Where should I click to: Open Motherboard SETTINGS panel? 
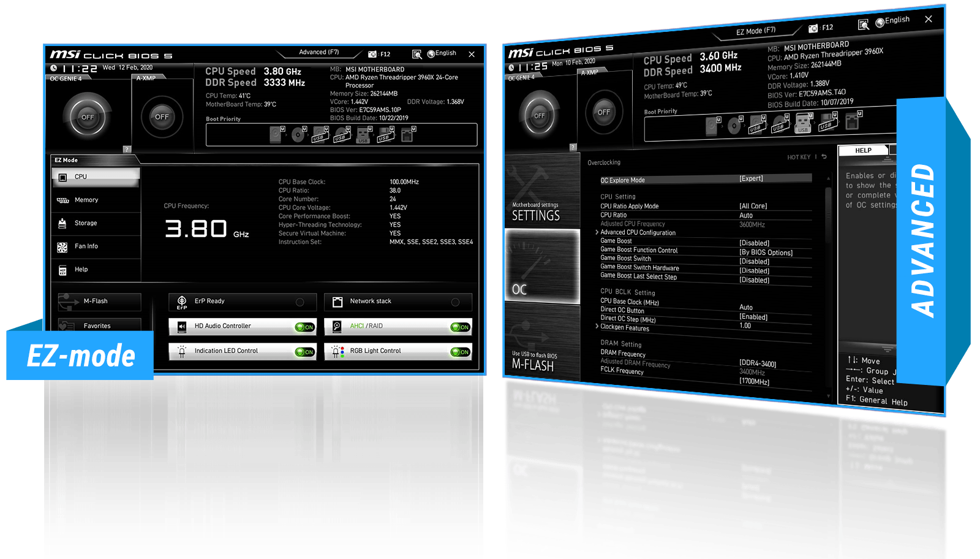pos(542,191)
